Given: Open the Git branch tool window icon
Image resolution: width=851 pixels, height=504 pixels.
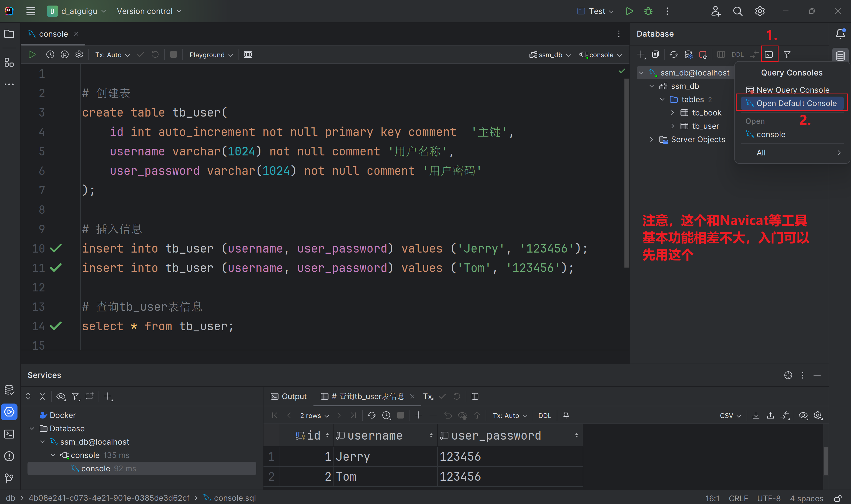Looking at the screenshot, I should (9, 478).
